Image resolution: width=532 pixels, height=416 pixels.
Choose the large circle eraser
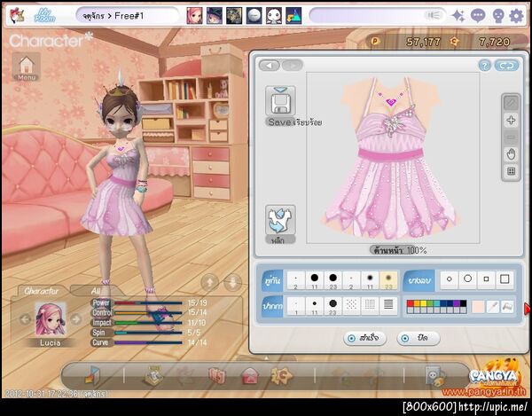(467, 279)
